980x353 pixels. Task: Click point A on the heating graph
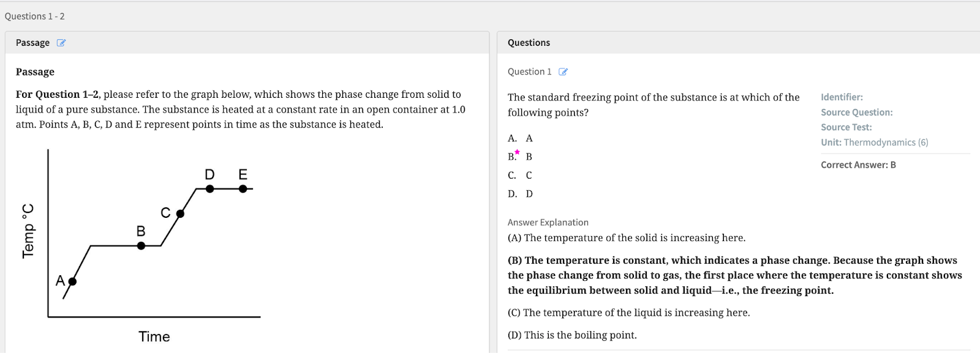tap(72, 281)
